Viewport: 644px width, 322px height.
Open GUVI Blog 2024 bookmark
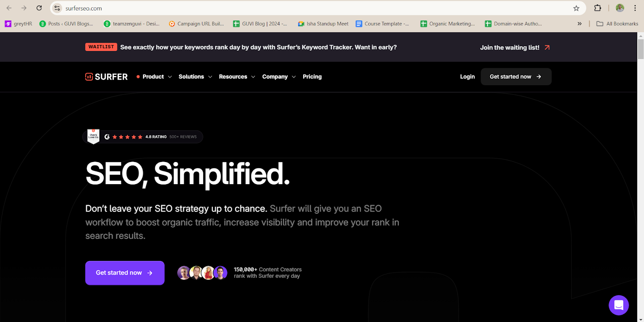pyautogui.click(x=260, y=24)
